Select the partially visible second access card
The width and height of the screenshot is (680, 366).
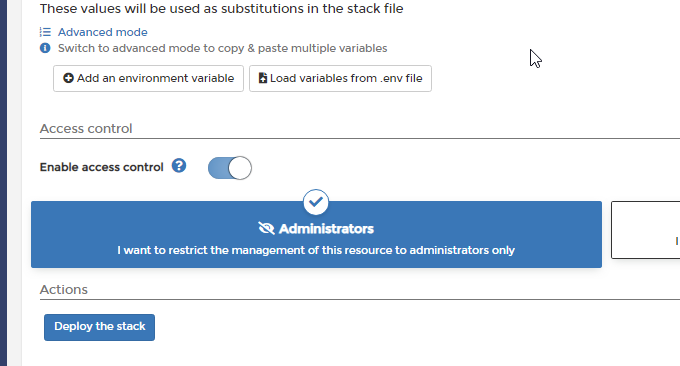coord(646,230)
